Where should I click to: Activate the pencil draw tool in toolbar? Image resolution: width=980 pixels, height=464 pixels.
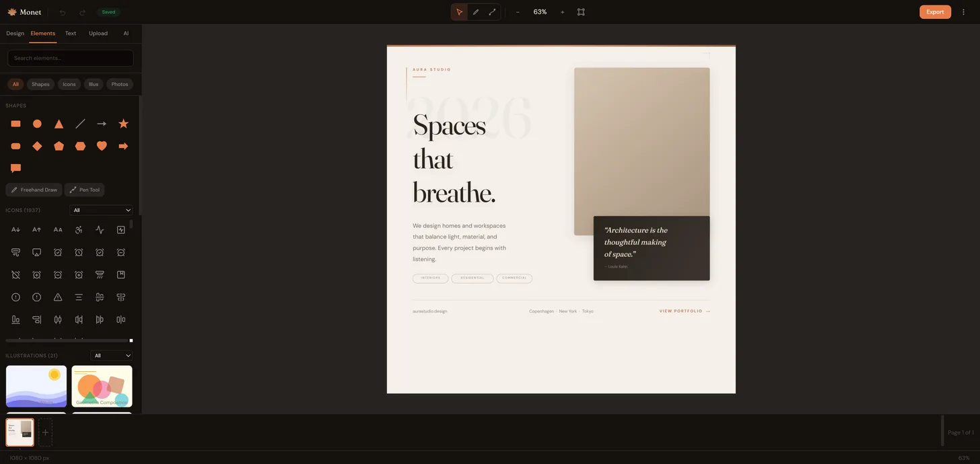click(x=476, y=12)
